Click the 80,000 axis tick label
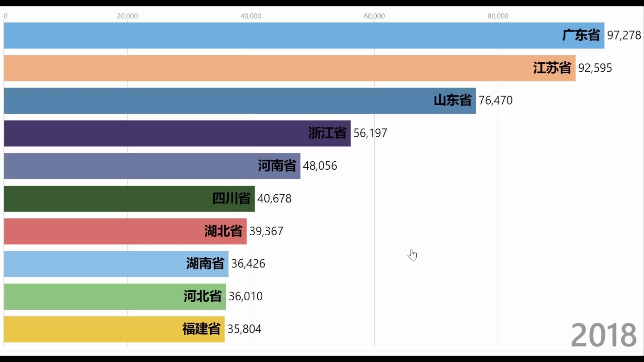The height and width of the screenshot is (362, 644). [x=498, y=16]
